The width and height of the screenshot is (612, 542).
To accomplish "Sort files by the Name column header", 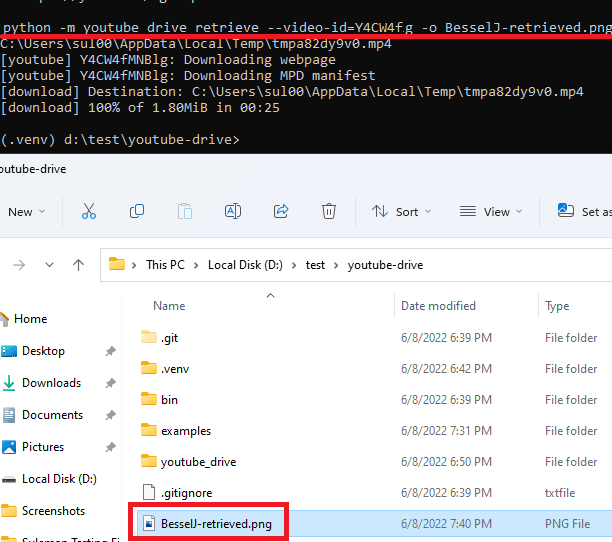I will (169, 306).
